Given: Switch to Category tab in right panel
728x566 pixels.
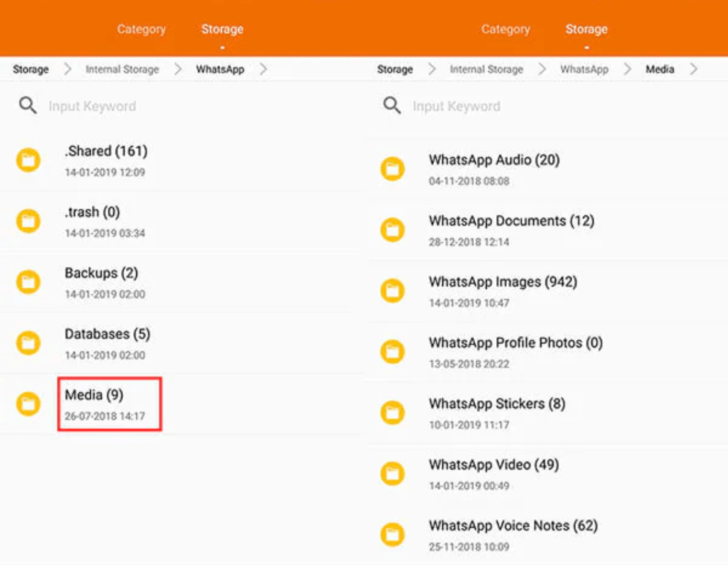Looking at the screenshot, I should 506,29.
